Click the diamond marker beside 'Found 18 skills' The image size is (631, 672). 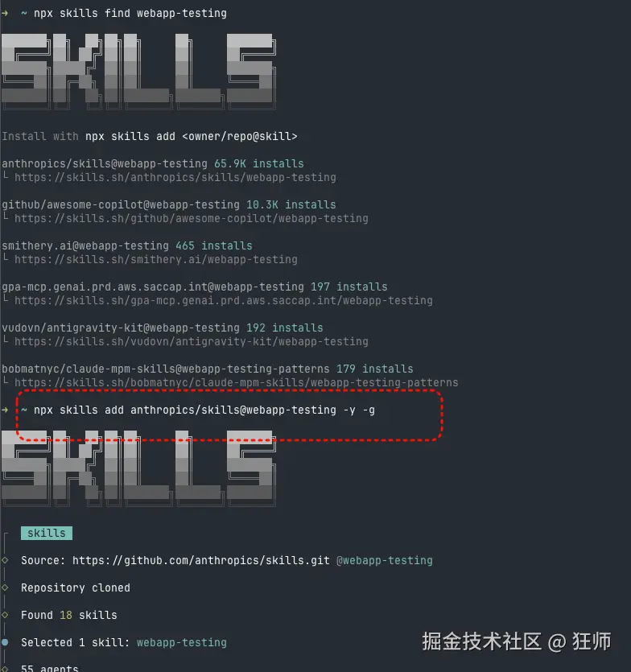point(5,615)
